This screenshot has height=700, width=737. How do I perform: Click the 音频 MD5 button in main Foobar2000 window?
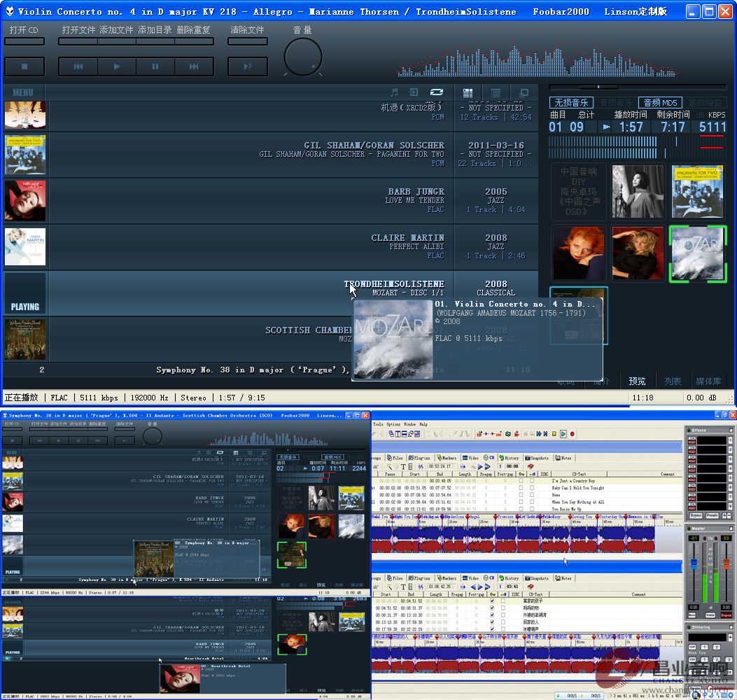(x=660, y=102)
